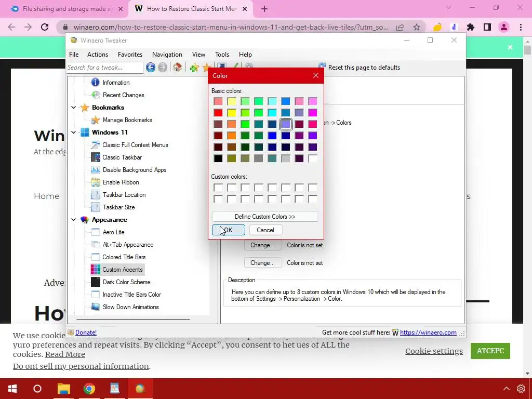This screenshot has height=399, width=532.
Task: Switch to the File sharing browser tab
Action: [67, 9]
